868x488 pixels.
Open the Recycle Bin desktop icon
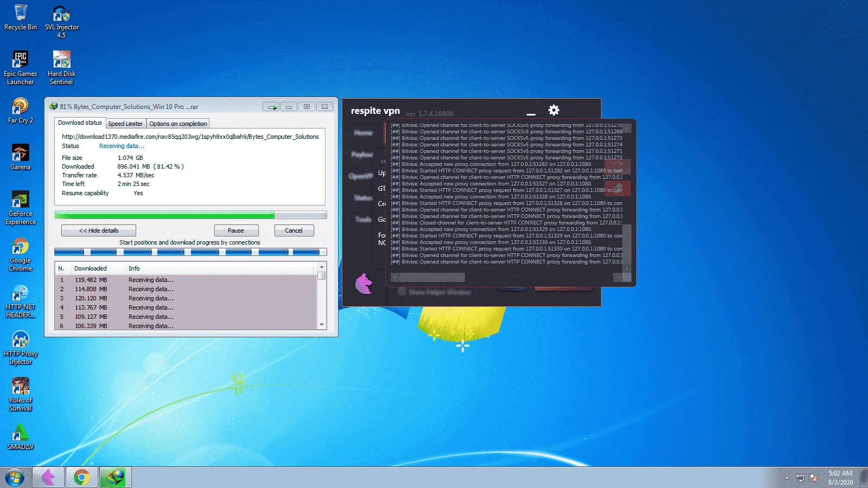tap(21, 17)
